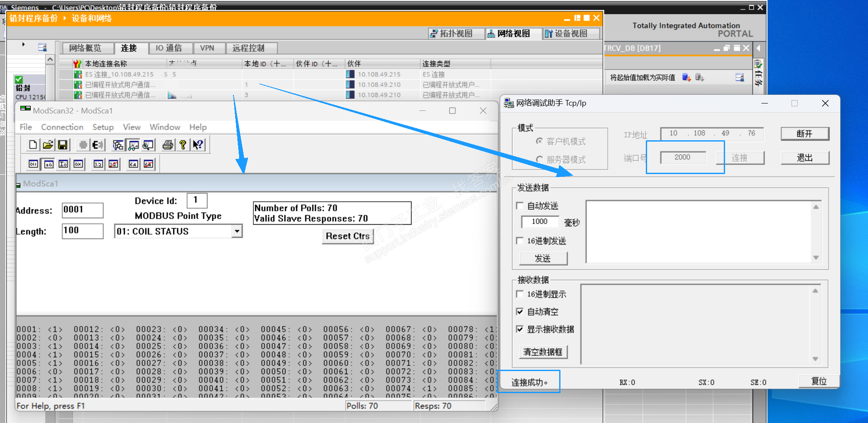Select the 服务器模式 radio button
This screenshot has height=423, width=868.
click(x=540, y=160)
